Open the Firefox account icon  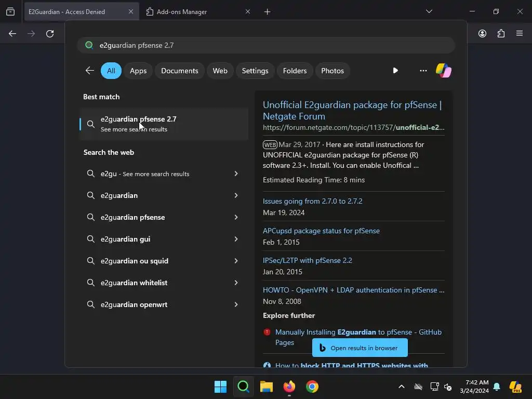[482, 34]
